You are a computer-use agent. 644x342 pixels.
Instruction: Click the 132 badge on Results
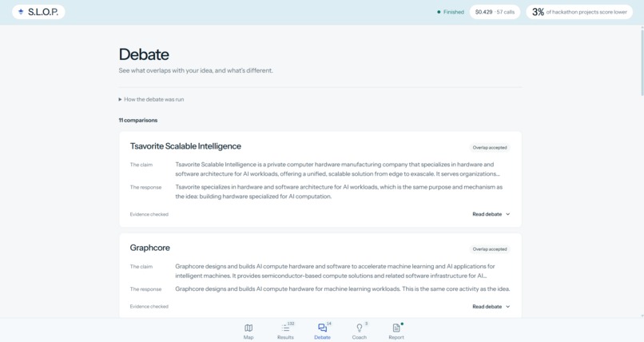coord(291,324)
